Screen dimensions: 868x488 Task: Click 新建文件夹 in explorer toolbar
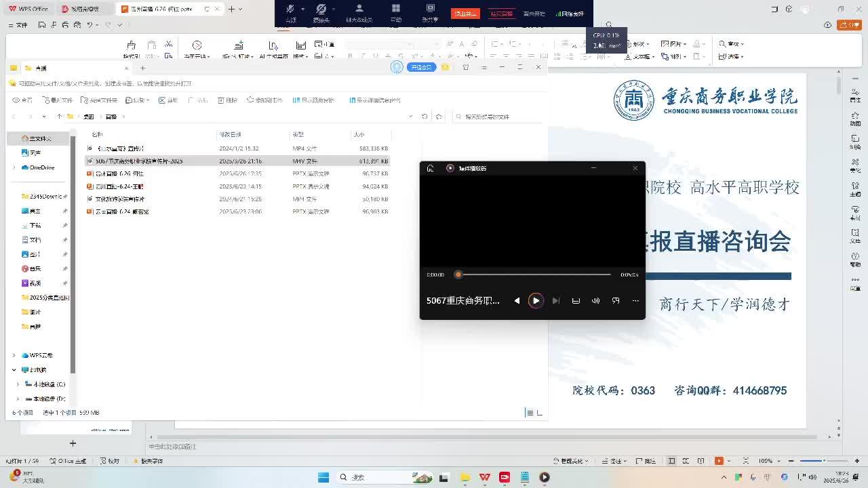click(99, 100)
